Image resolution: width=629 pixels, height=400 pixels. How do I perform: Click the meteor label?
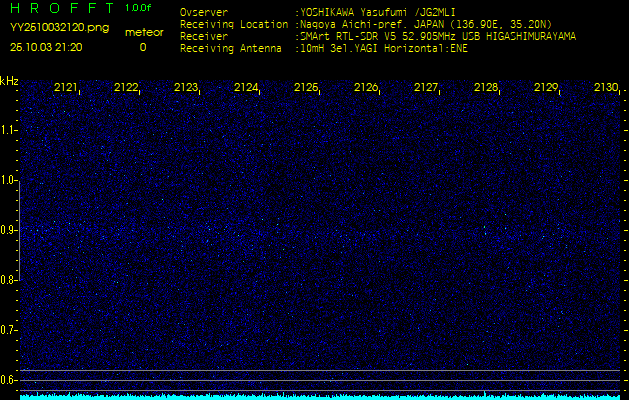pyautogui.click(x=142, y=32)
